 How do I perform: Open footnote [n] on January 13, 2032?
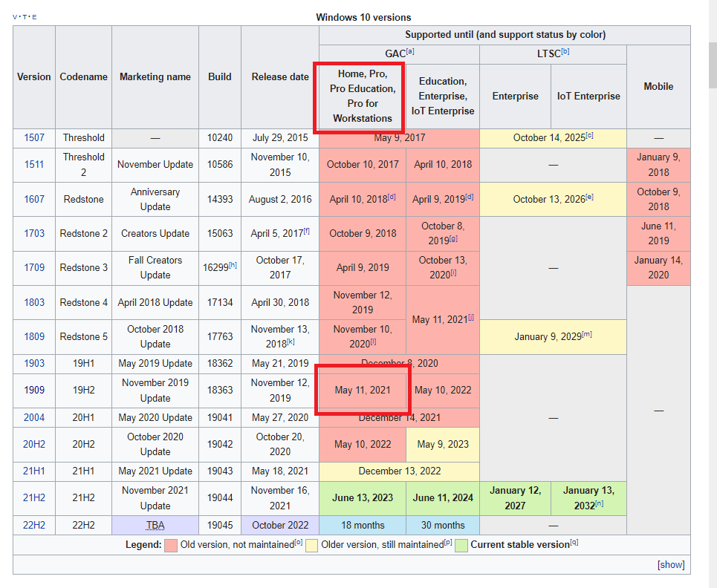(599, 503)
